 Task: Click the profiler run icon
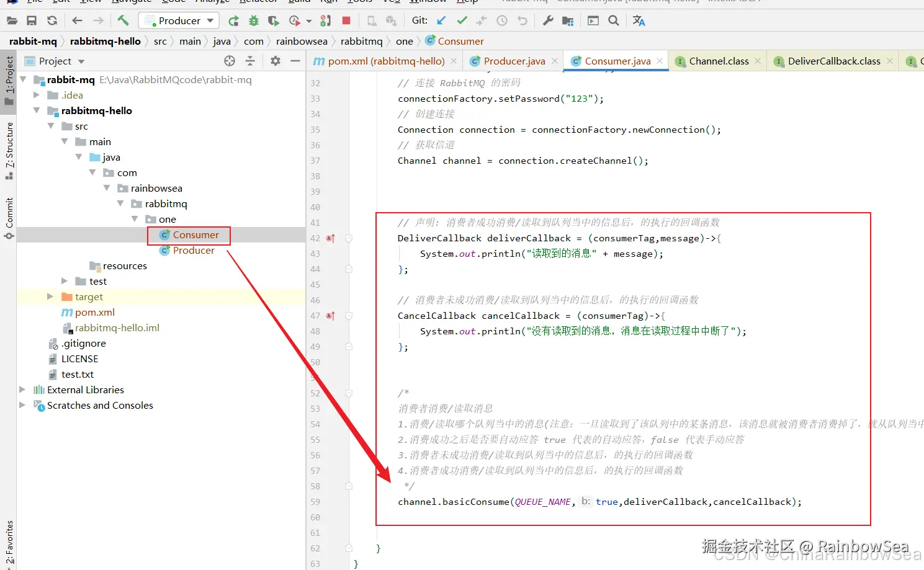295,21
